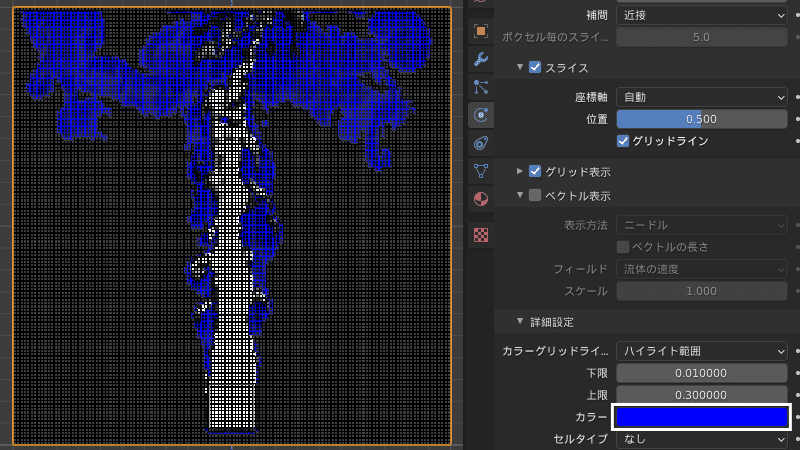The image size is (800, 450).
Task: Click the 詳細設定 panel header text
Action: [552, 322]
